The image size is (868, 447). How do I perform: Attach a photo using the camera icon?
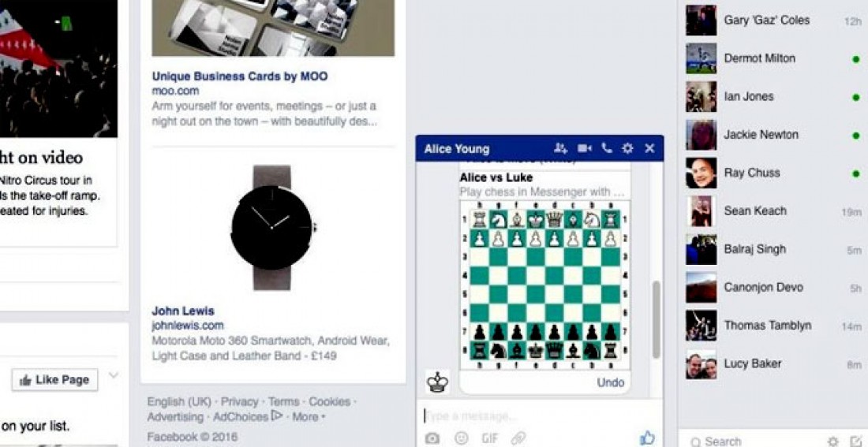(x=432, y=438)
